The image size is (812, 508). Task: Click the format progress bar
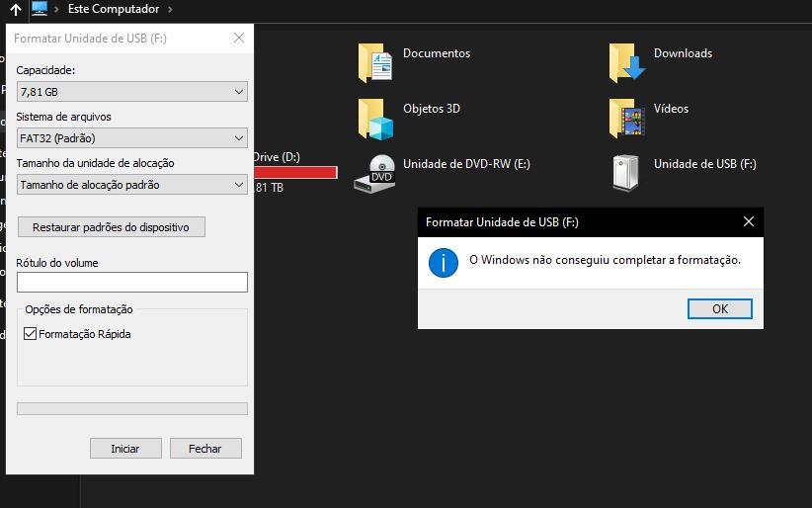coord(132,408)
